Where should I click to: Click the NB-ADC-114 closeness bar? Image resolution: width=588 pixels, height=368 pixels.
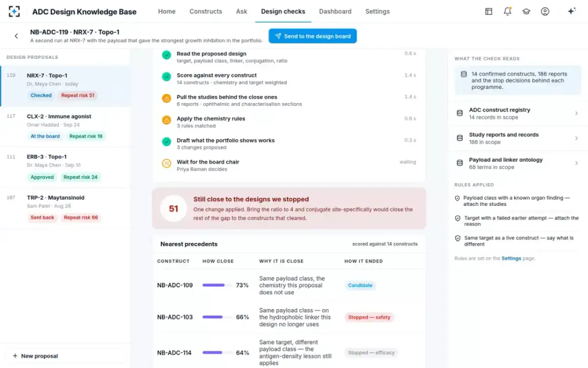pos(217,352)
